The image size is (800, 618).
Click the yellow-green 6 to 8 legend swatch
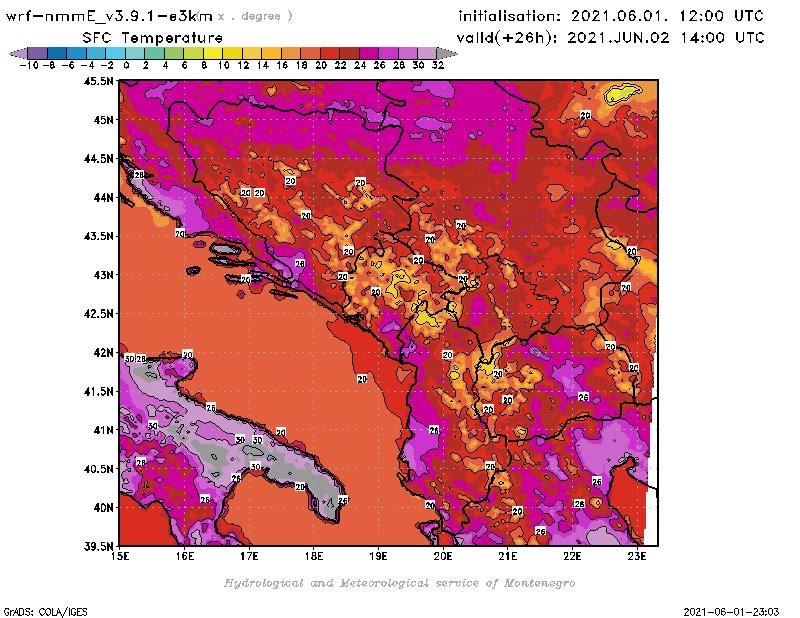[193, 53]
